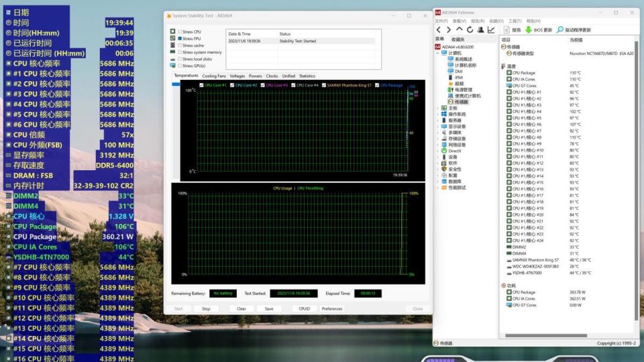Expand the 主板 tree node

438,108
